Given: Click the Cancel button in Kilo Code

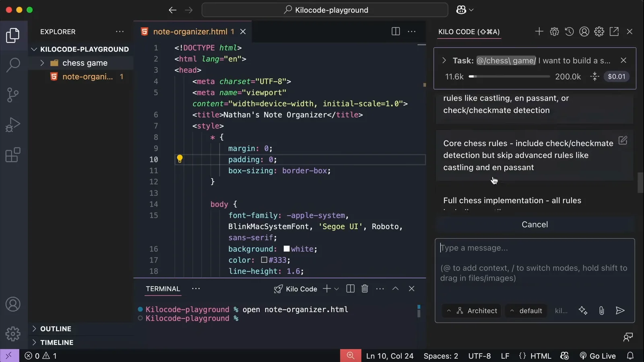Looking at the screenshot, I should (x=535, y=224).
